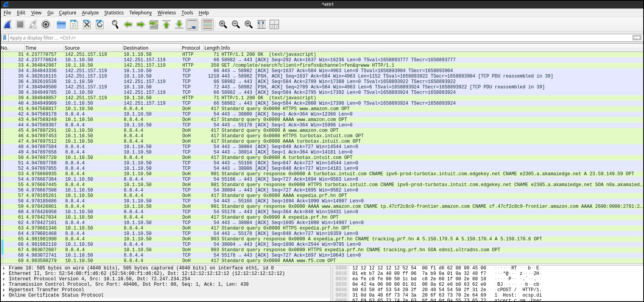Viewport: 644px width, 302px height.
Task: Open the Analyze menu
Action: tap(90, 12)
